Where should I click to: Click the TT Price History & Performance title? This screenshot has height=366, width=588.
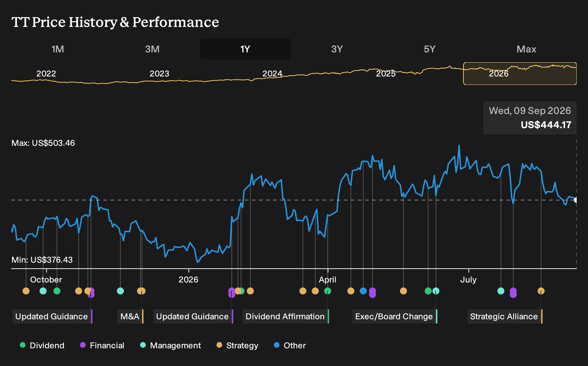(115, 22)
